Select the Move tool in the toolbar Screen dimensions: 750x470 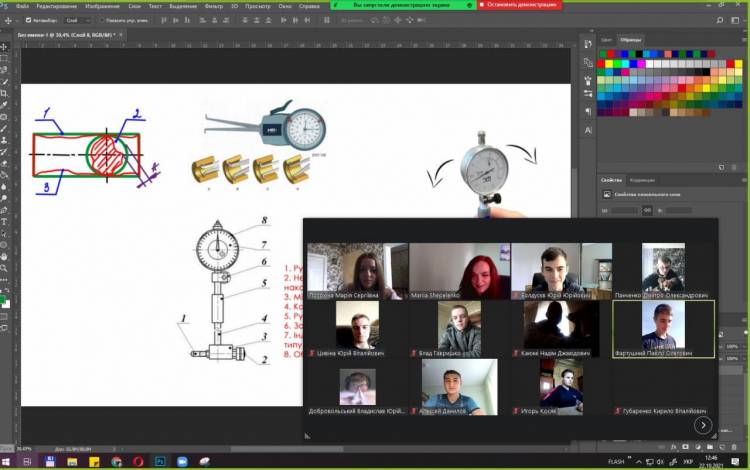[x=5, y=45]
